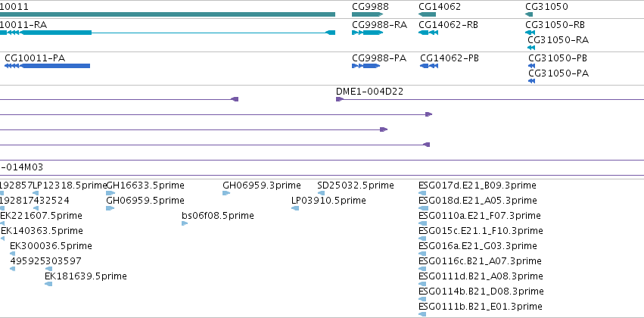This screenshot has width=644, height=318.
Task: Click the CG14062-PB protein glyph
Action: 429,66
